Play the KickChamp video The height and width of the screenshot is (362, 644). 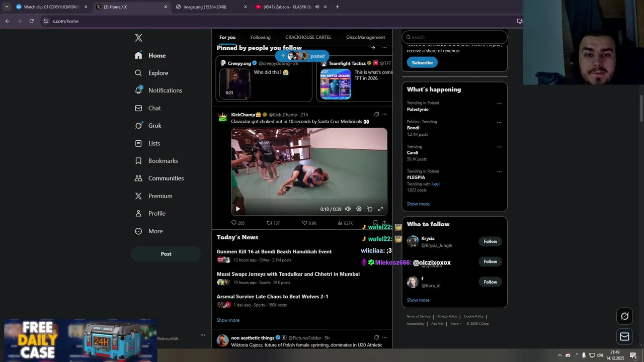[x=238, y=209]
